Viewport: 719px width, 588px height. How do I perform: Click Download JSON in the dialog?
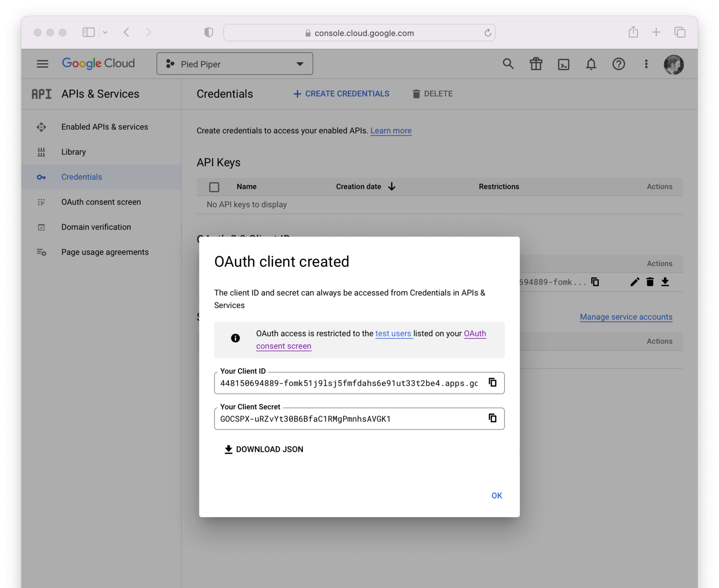point(263,449)
